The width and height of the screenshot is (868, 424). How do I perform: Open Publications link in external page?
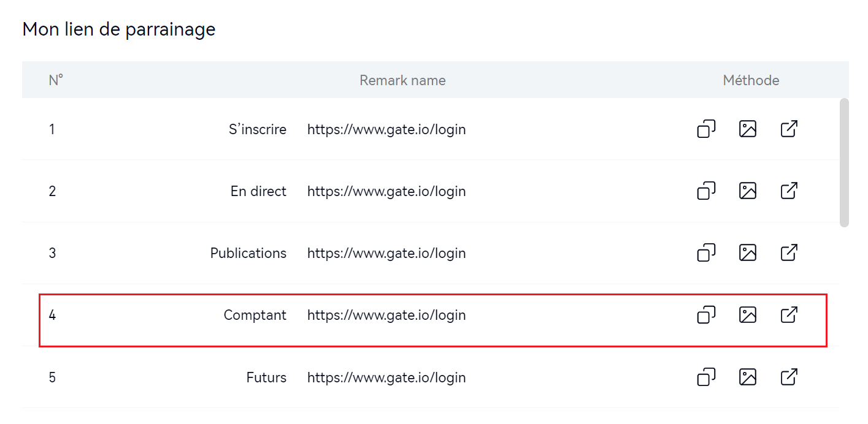788,253
